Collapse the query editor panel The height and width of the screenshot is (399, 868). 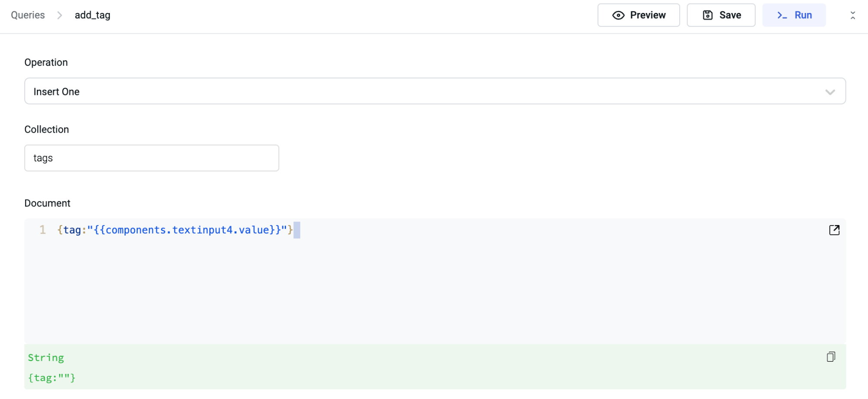[852, 16]
